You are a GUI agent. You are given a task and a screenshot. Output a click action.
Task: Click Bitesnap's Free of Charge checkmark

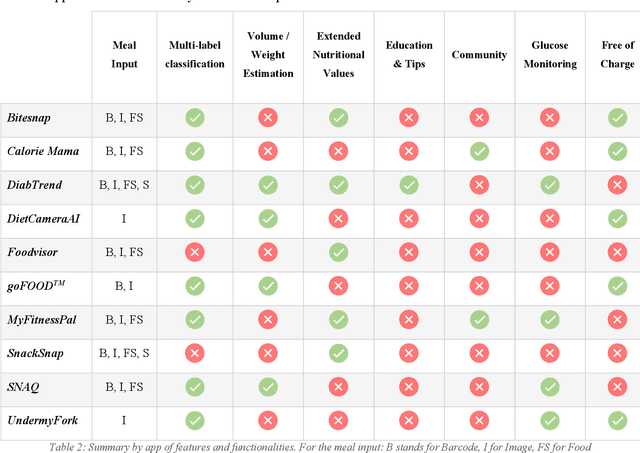pos(617,118)
